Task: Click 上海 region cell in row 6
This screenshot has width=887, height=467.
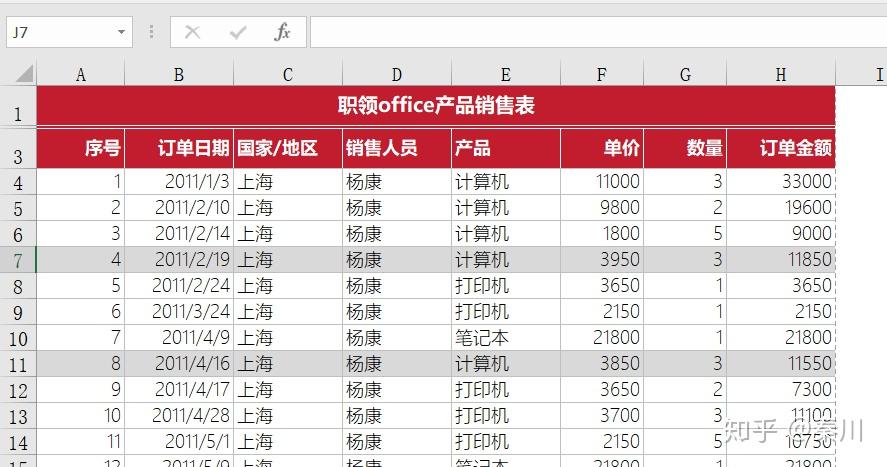Action: pos(288,234)
